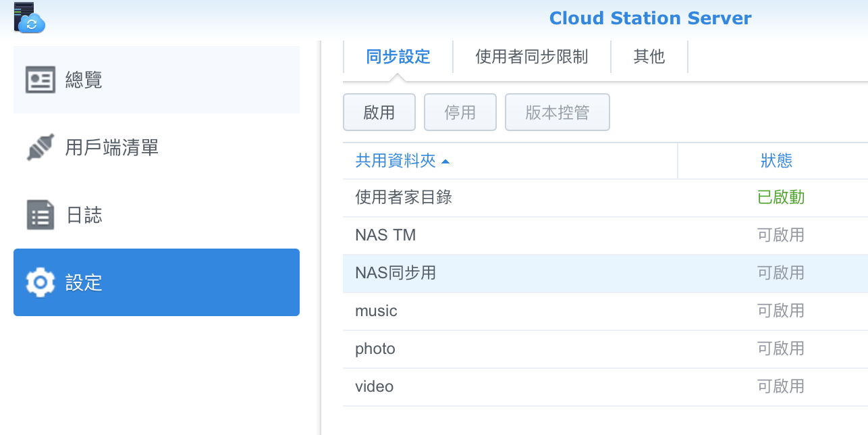
Task: Select the video shared folder row
Action: [374, 386]
